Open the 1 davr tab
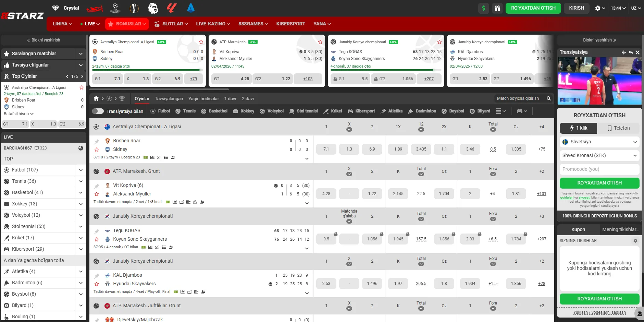Screen dimensions: 644x322 coord(231,99)
